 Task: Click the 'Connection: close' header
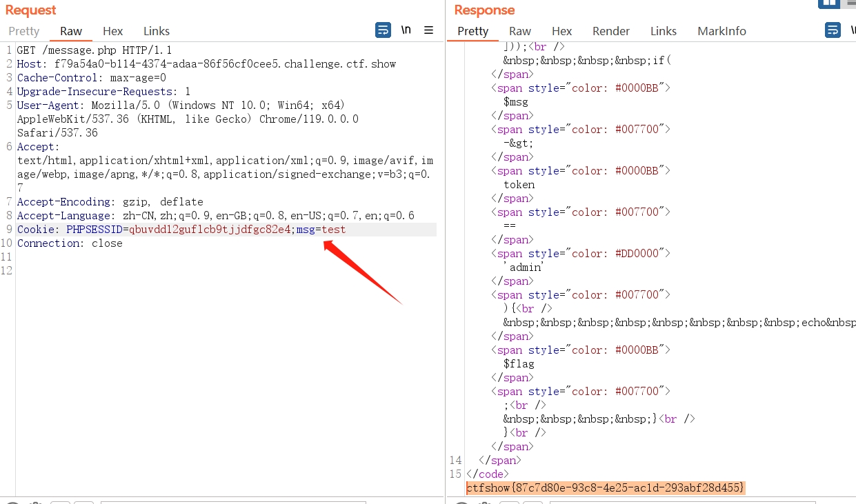[70, 243]
